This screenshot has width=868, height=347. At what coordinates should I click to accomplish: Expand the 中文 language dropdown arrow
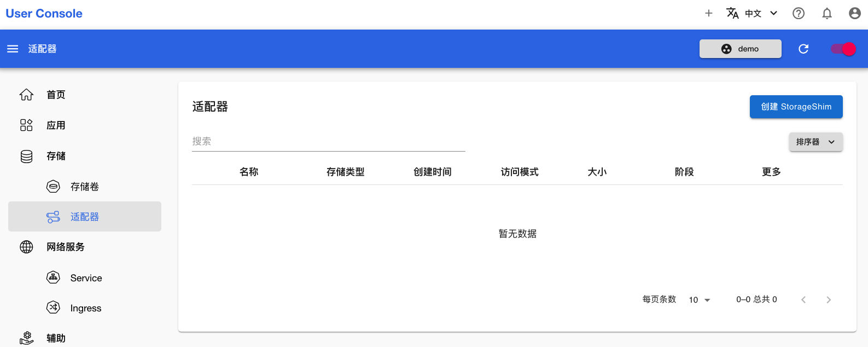tap(773, 13)
